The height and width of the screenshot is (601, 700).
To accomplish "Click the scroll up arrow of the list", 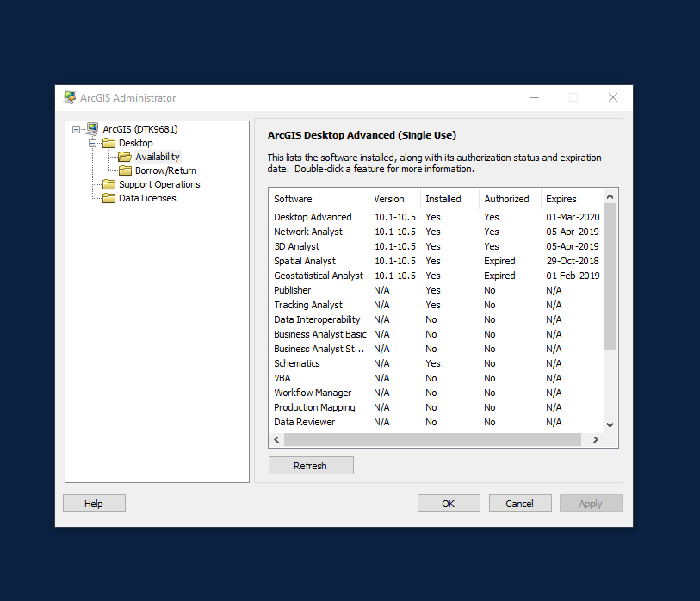I will [610, 196].
